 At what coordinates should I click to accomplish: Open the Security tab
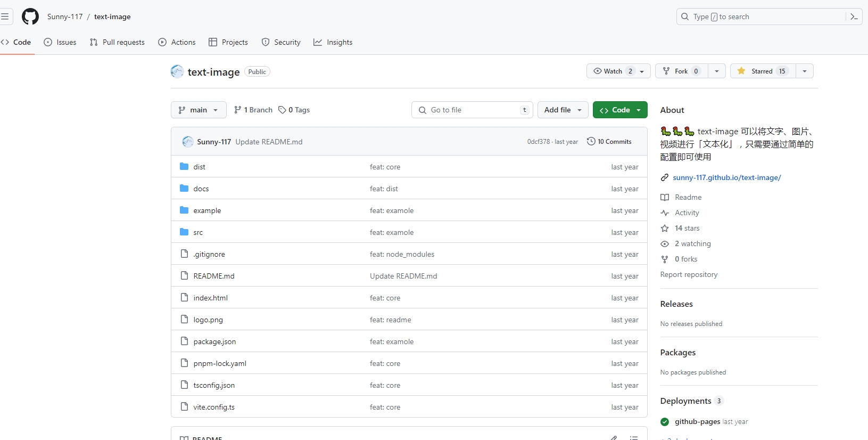pos(281,42)
